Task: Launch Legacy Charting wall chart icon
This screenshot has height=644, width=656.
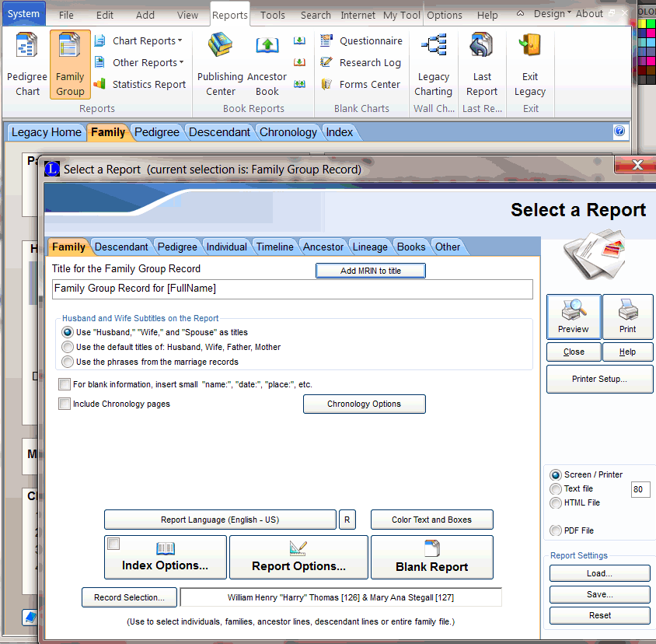Action: (434, 44)
